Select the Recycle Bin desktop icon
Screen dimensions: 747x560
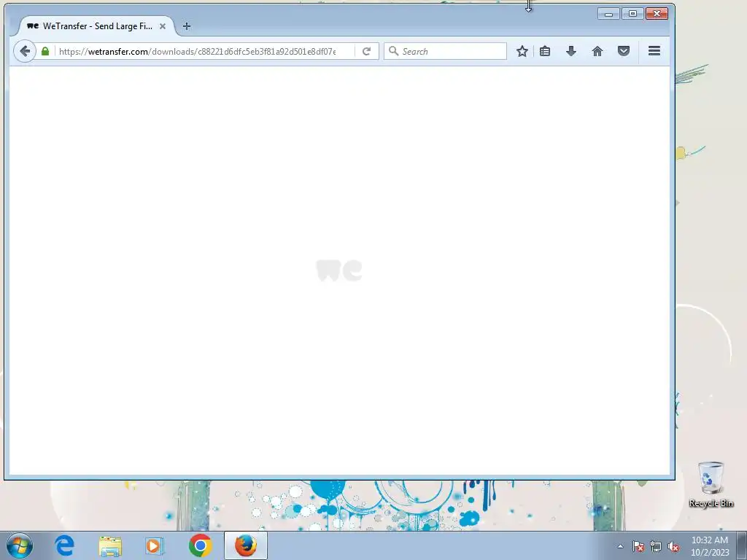[x=711, y=485]
